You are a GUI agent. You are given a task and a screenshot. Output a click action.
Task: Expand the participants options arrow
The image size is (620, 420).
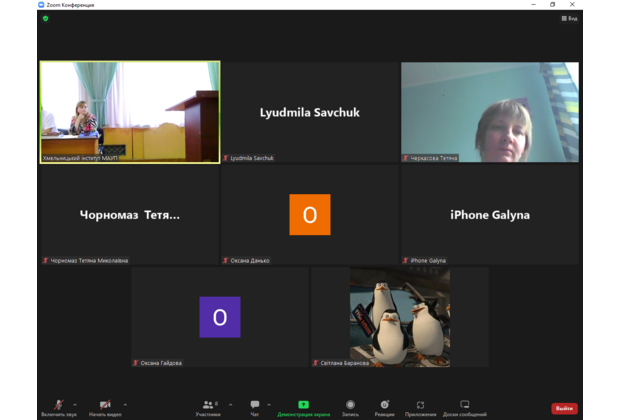[x=230, y=404]
